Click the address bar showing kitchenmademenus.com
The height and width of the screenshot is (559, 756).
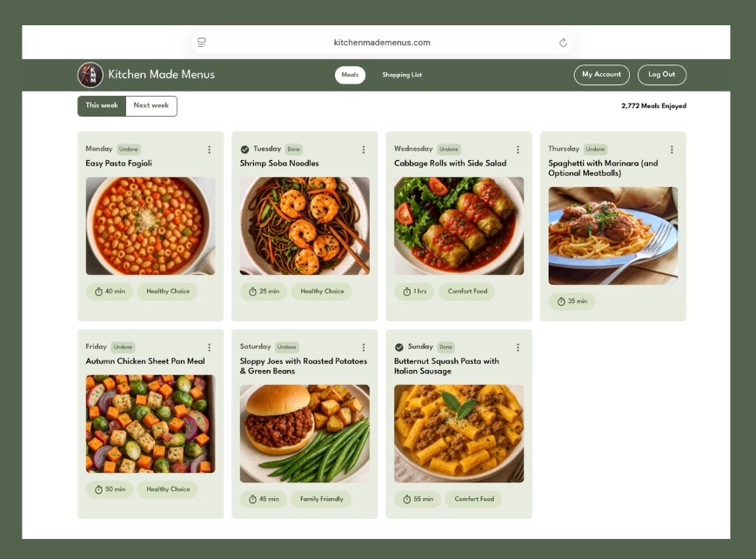coord(382,43)
